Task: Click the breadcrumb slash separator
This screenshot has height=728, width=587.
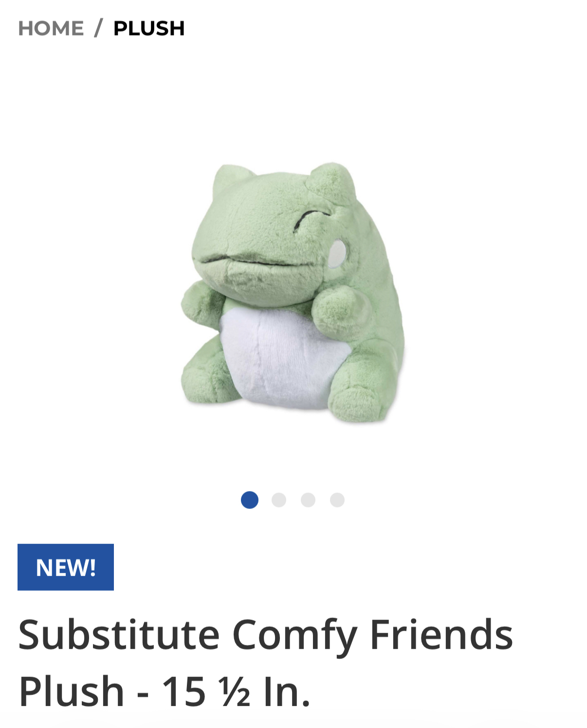Action: 99,28
